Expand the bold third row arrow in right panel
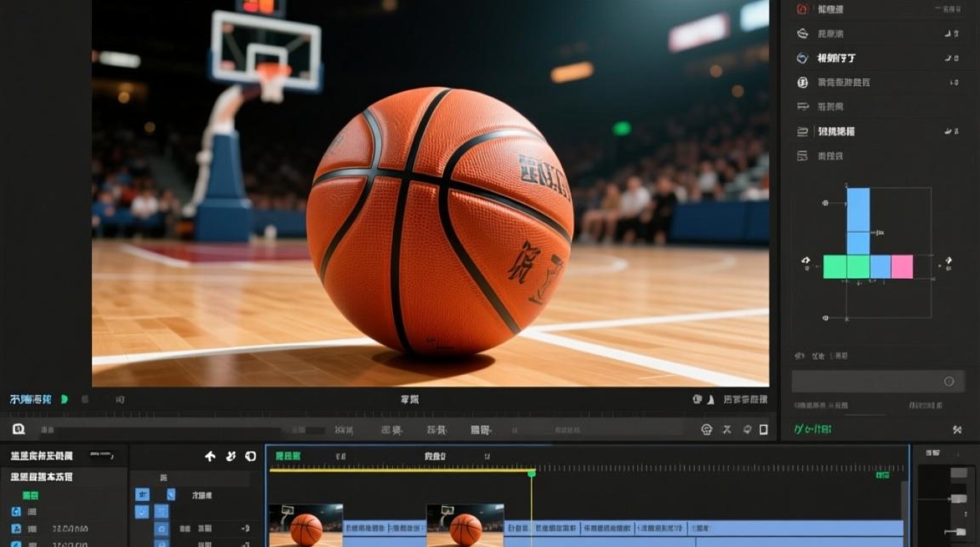 [952, 58]
